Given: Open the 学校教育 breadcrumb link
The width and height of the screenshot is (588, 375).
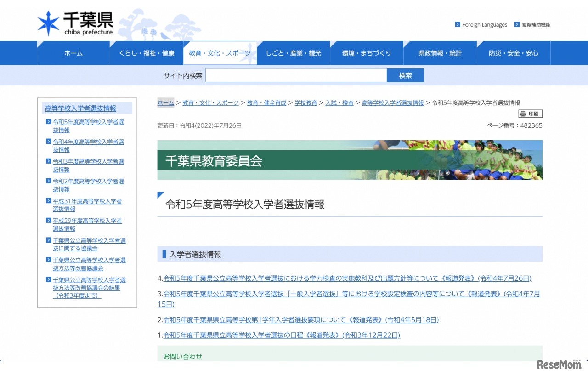Looking at the screenshot, I should coord(306,102).
